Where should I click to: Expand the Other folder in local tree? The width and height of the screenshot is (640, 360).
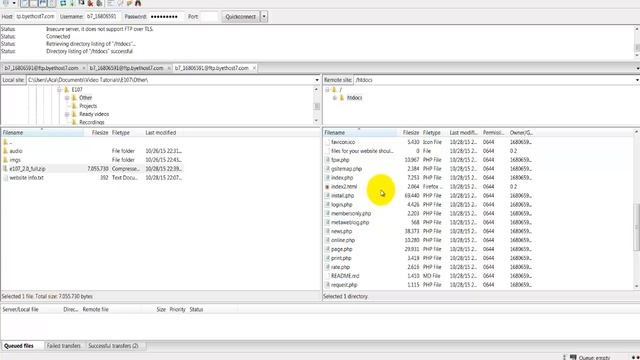[67, 98]
